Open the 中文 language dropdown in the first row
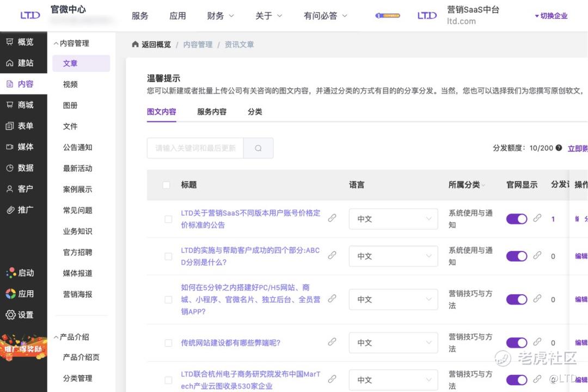The width and height of the screenshot is (588, 392). coord(393,219)
